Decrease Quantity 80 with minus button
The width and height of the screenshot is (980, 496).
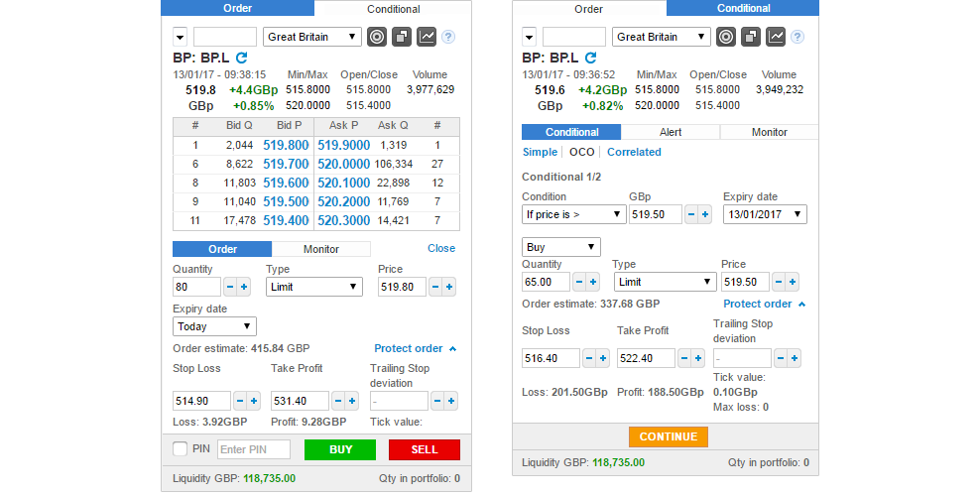tap(230, 287)
